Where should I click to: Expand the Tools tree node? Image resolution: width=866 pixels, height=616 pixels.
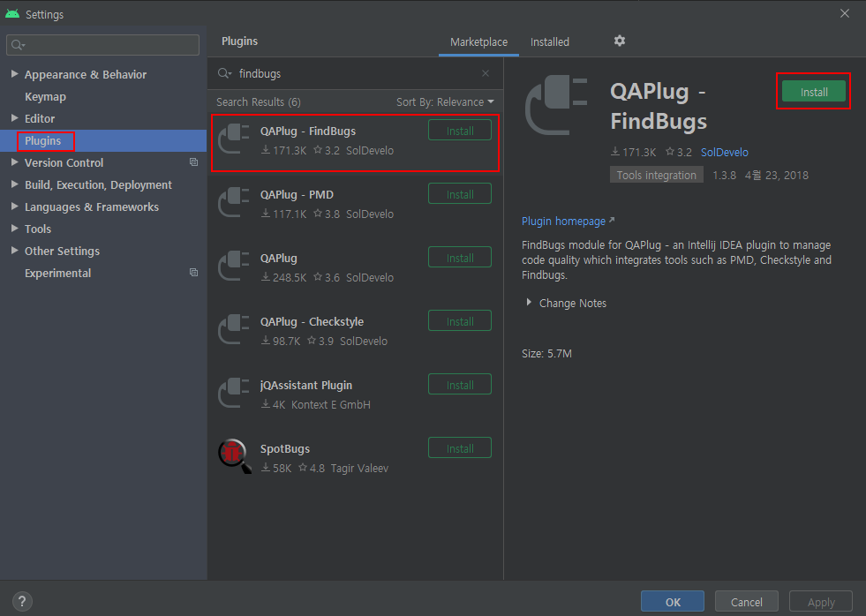[x=15, y=229]
